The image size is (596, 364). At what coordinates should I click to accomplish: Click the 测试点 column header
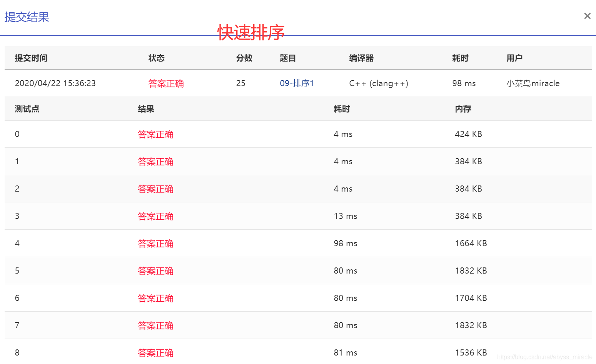pos(27,109)
